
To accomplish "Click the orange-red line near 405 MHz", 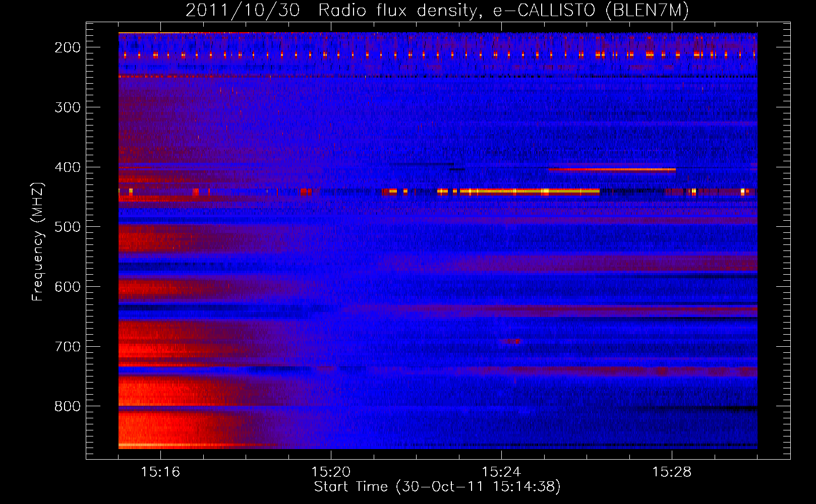I will pyautogui.click(x=612, y=170).
